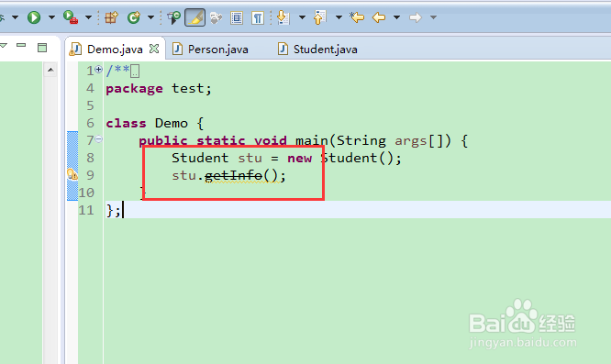This screenshot has height=364, width=611.
Task: Click the Run external tools icon
Action: click(x=71, y=17)
